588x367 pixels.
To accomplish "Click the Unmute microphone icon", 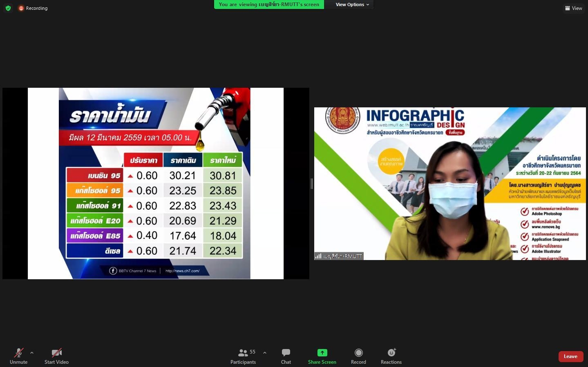I will (x=19, y=353).
